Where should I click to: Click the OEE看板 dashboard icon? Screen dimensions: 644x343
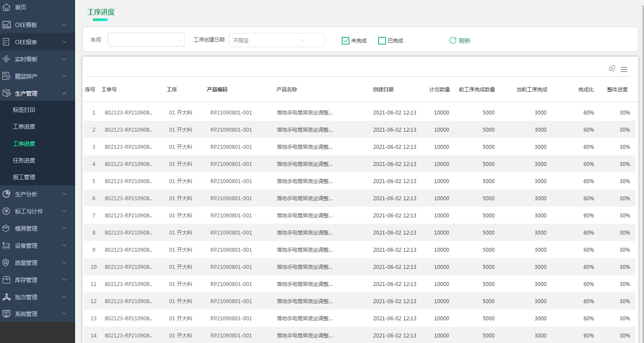click(x=6, y=24)
